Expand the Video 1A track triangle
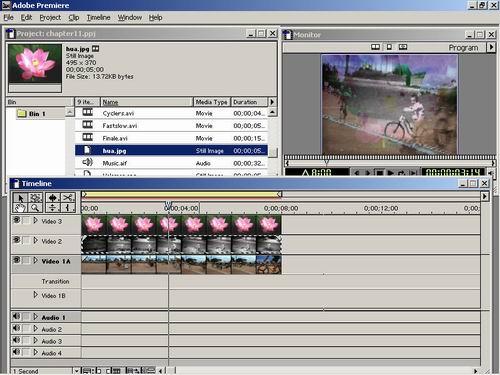The image size is (500, 375). click(x=35, y=261)
